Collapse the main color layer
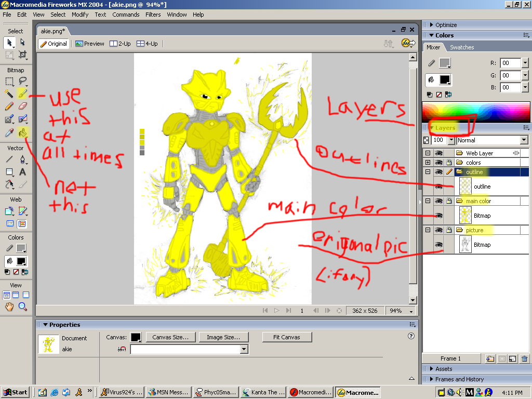Screen dimensions: 532x399 click(x=428, y=201)
